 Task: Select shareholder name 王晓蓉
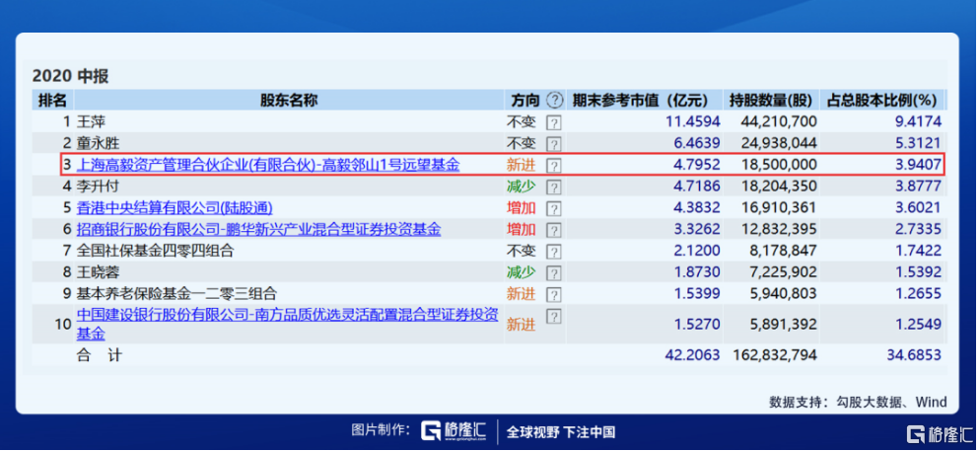pyautogui.click(x=99, y=272)
